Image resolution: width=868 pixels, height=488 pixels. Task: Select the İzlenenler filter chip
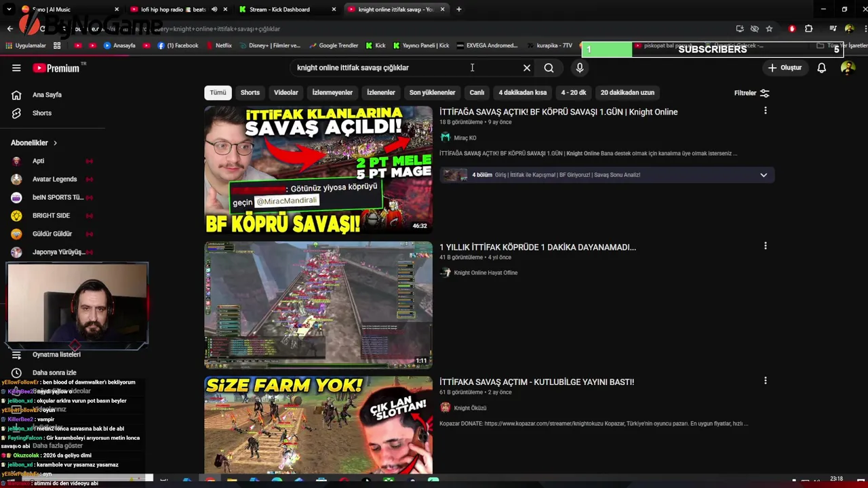[x=380, y=93]
